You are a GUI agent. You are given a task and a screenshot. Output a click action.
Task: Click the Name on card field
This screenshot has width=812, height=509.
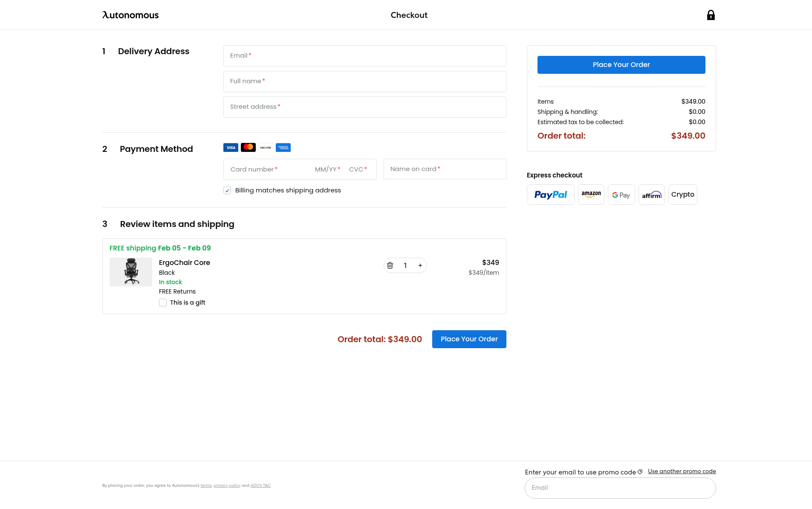click(x=445, y=169)
